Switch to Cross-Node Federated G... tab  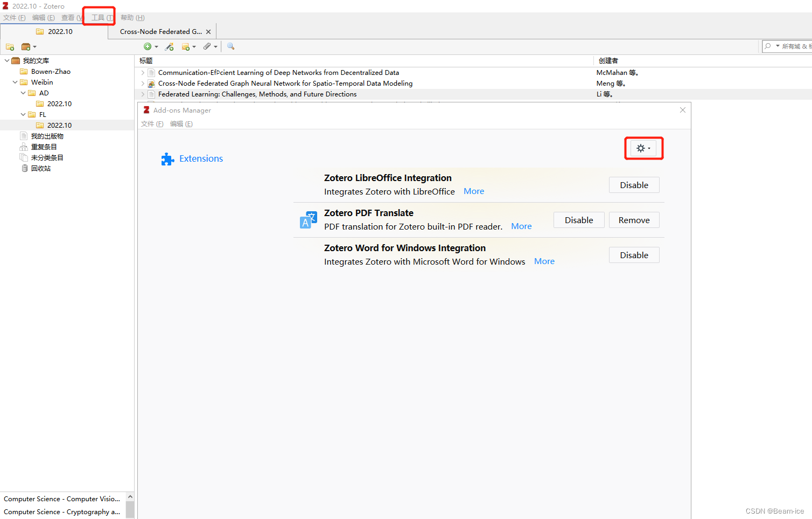pyautogui.click(x=161, y=32)
